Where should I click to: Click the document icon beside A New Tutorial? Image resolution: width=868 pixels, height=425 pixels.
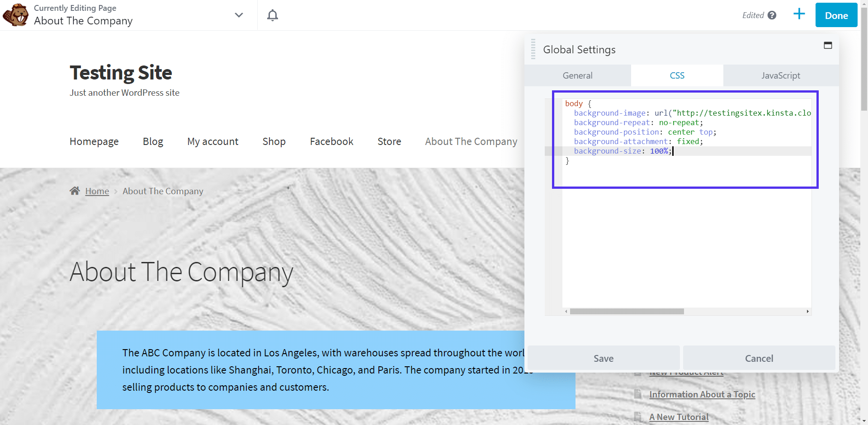click(637, 416)
